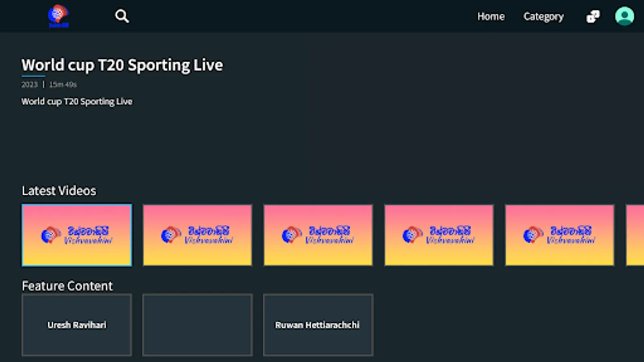Play the highlighted first Latest Videos thumbnail

click(77, 235)
